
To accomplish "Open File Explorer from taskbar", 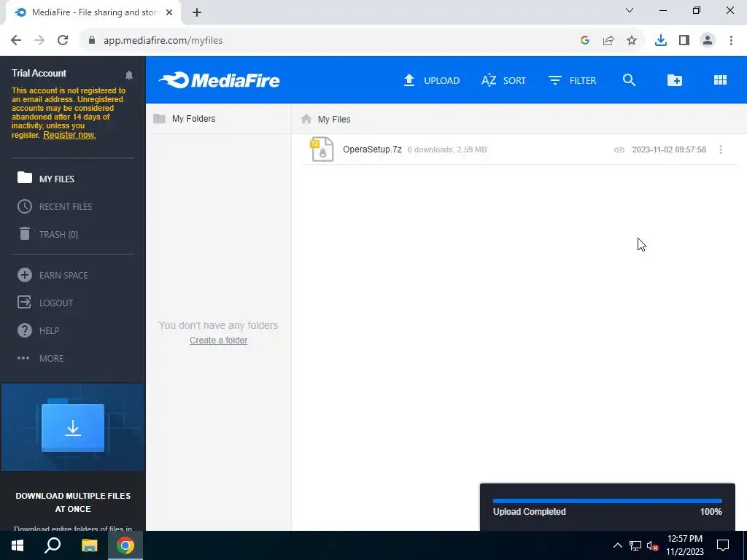I will point(89,545).
